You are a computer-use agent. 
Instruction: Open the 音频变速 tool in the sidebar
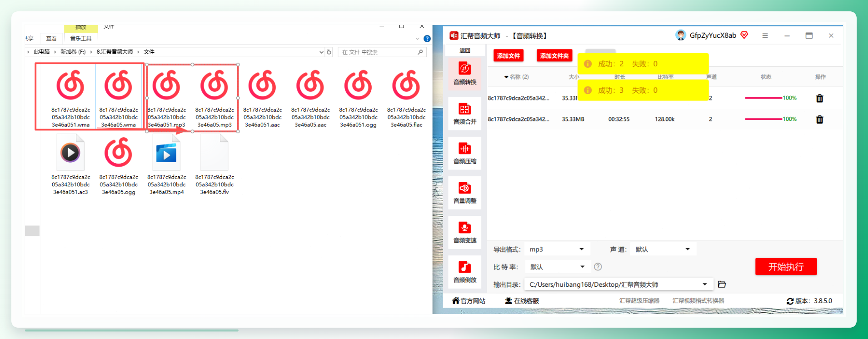click(x=464, y=232)
